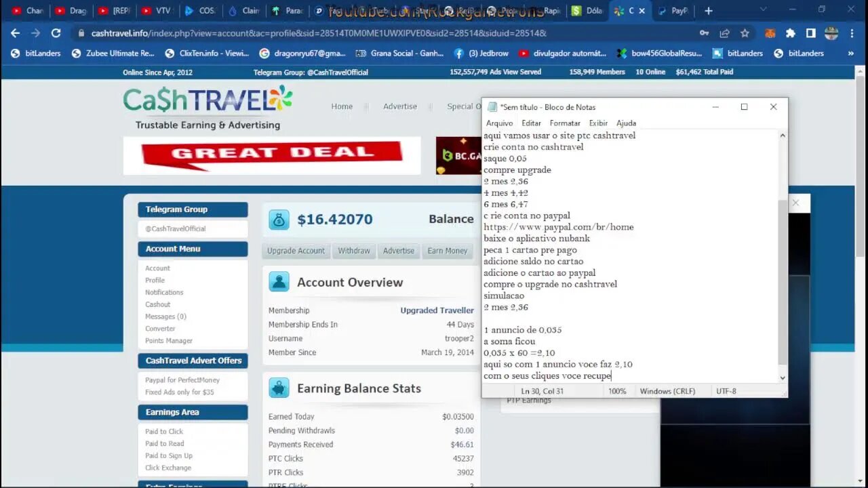
Task: Open Paypal for PerfectMoney offer
Action: [x=182, y=380]
